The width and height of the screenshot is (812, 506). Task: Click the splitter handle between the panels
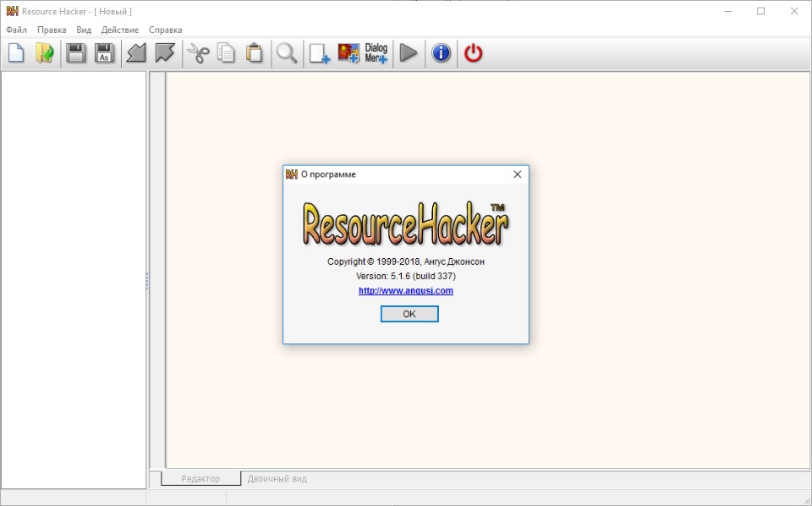[x=147, y=281]
